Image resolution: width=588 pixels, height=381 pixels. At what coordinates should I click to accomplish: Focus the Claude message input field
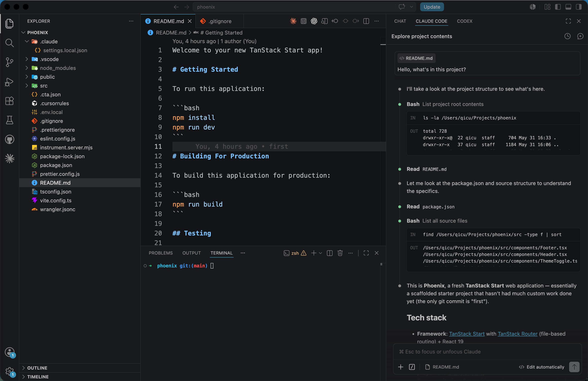click(x=487, y=351)
